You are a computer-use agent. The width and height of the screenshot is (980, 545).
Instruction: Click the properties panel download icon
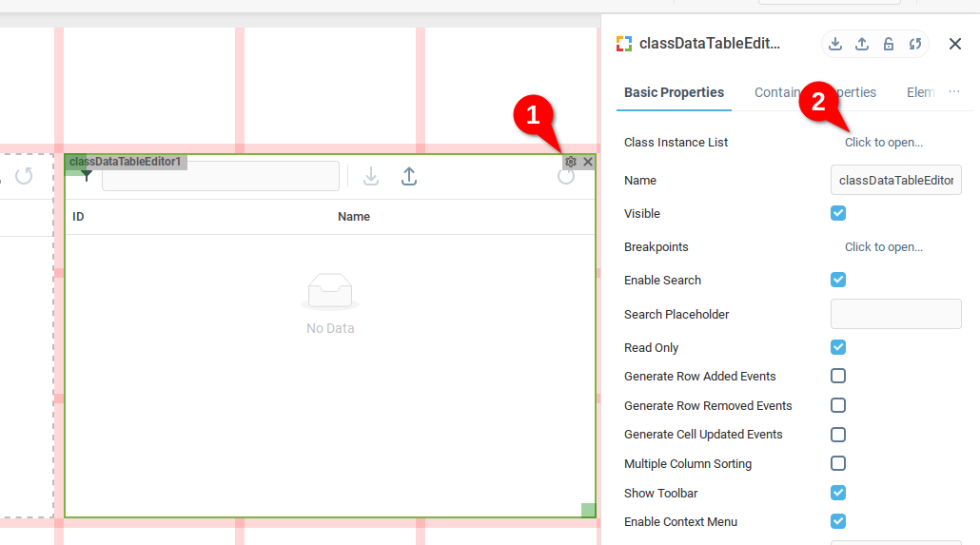(835, 44)
